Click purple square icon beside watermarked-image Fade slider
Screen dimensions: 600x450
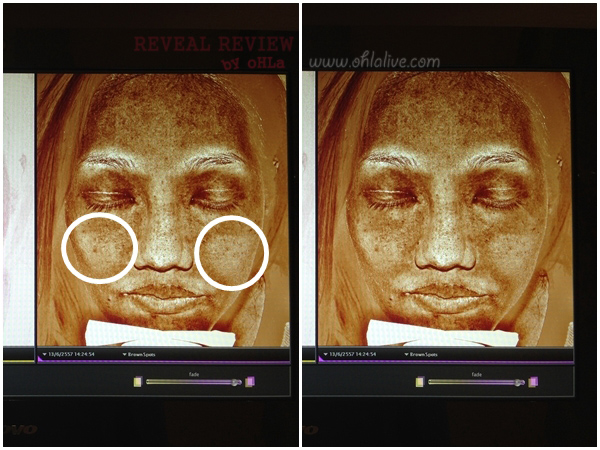coord(533,381)
